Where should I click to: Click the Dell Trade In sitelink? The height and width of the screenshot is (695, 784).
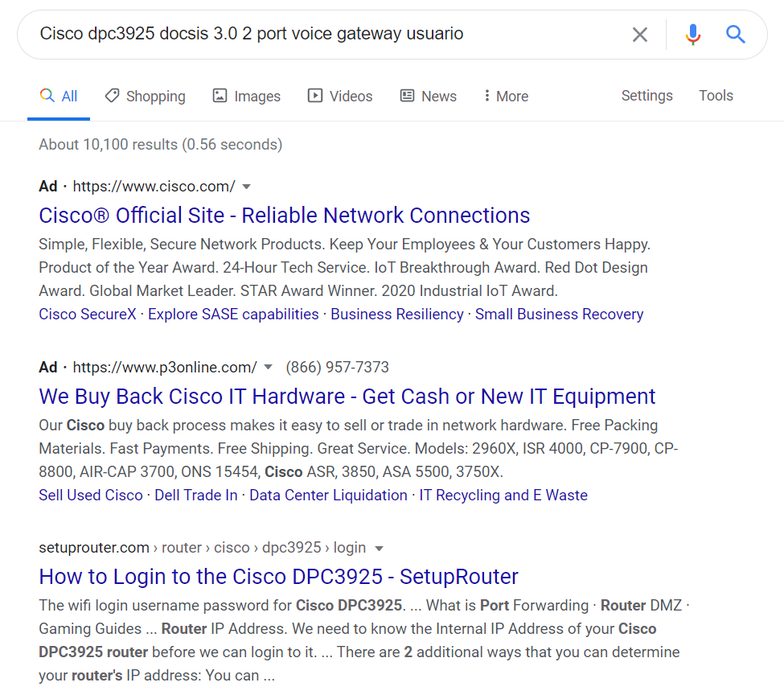point(196,496)
